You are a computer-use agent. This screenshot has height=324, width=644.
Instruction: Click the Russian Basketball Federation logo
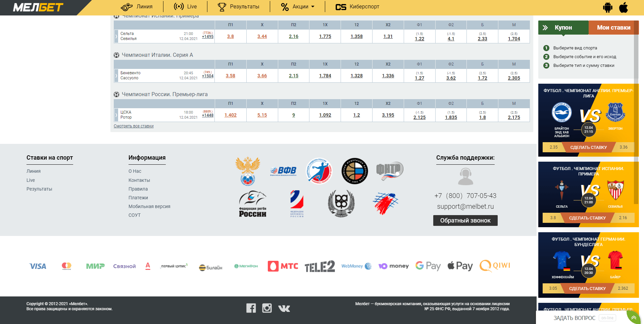tap(355, 171)
